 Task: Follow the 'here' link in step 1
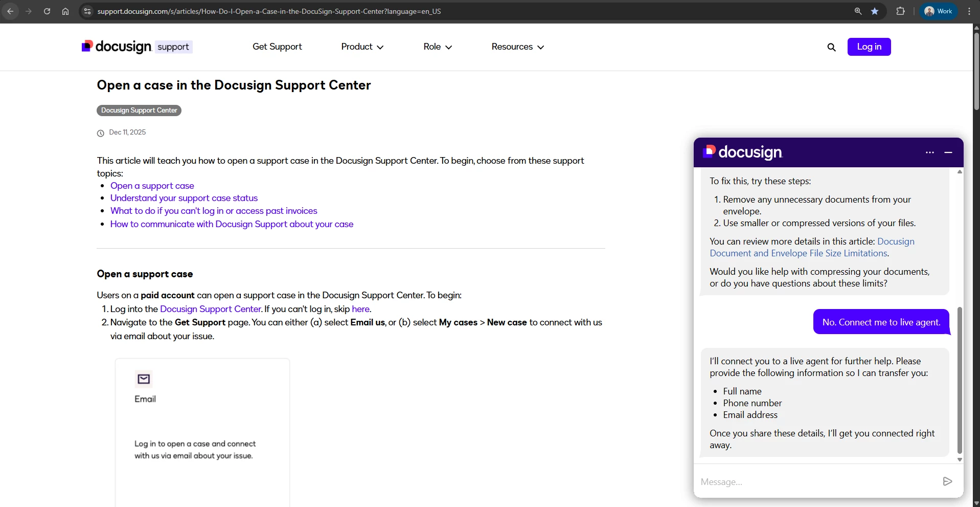[360, 309]
